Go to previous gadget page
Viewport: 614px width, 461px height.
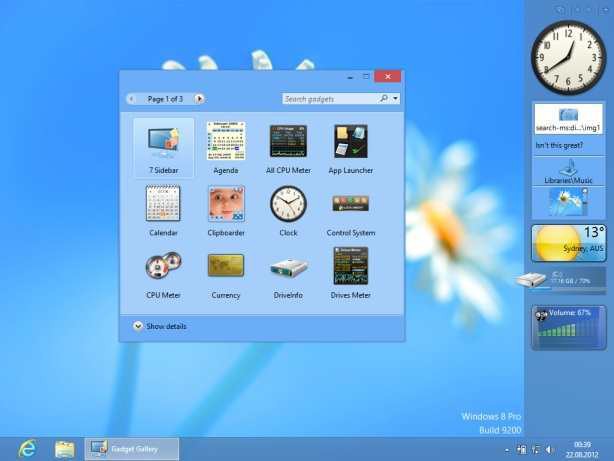tap(131, 99)
